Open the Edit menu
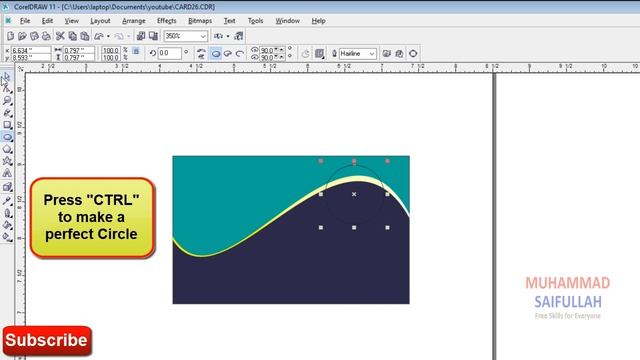640x360 pixels. click(47, 20)
